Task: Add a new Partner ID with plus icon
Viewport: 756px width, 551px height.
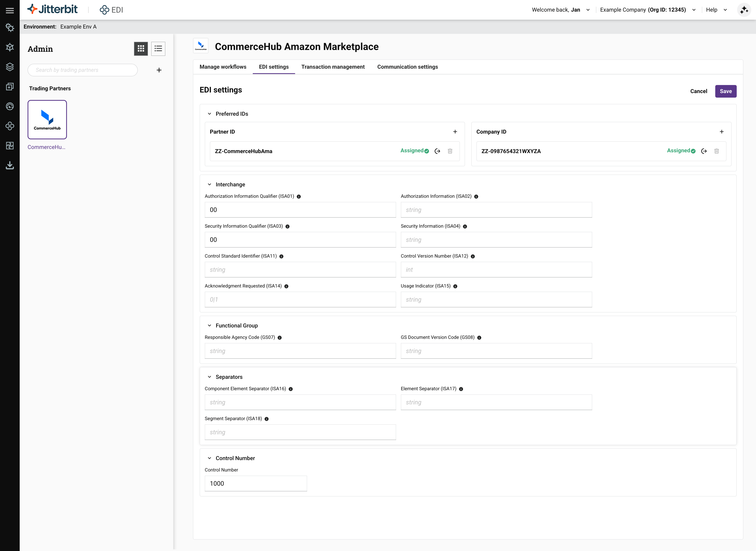Action: coord(455,132)
